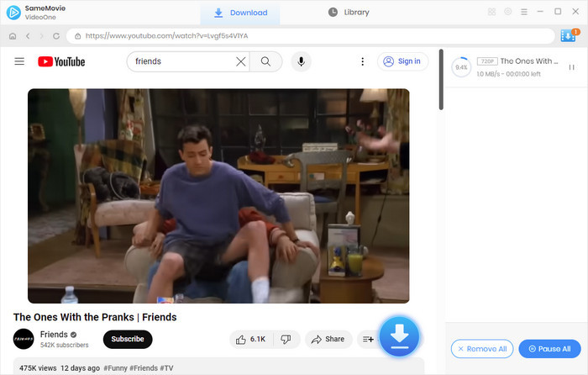Click the #Funny hashtag
The height and width of the screenshot is (375, 588).
point(115,368)
